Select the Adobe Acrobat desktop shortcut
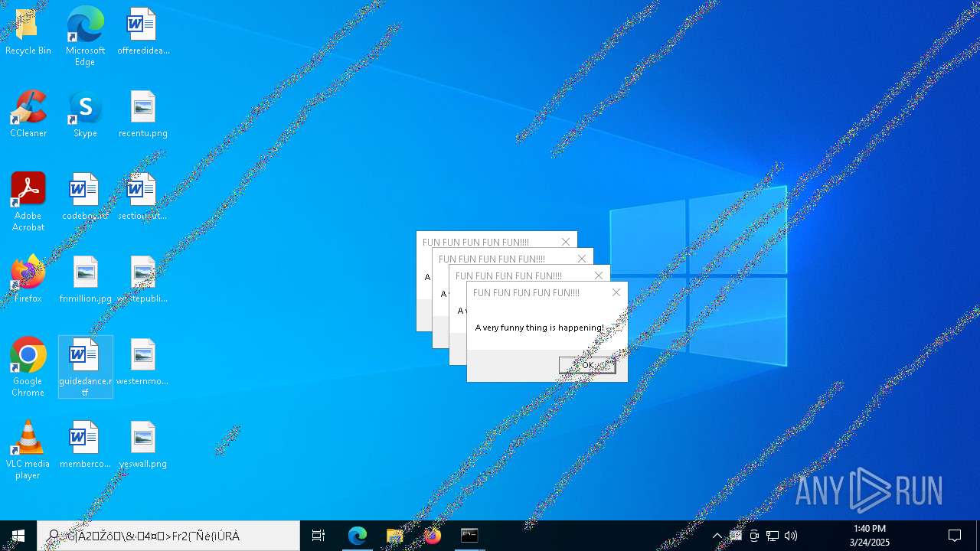The height and width of the screenshot is (551, 980). pos(28,202)
